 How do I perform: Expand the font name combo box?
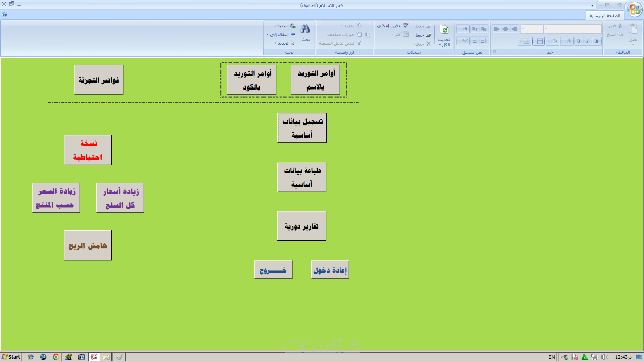[546, 29]
